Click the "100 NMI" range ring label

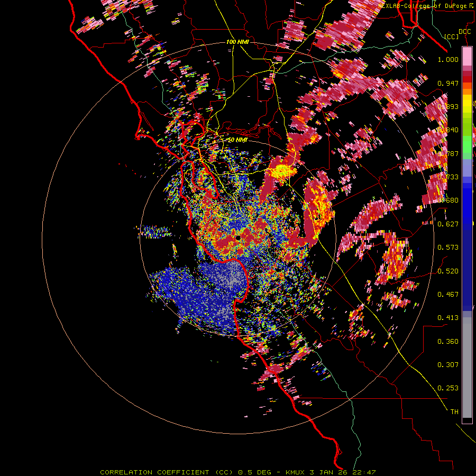[237, 42]
